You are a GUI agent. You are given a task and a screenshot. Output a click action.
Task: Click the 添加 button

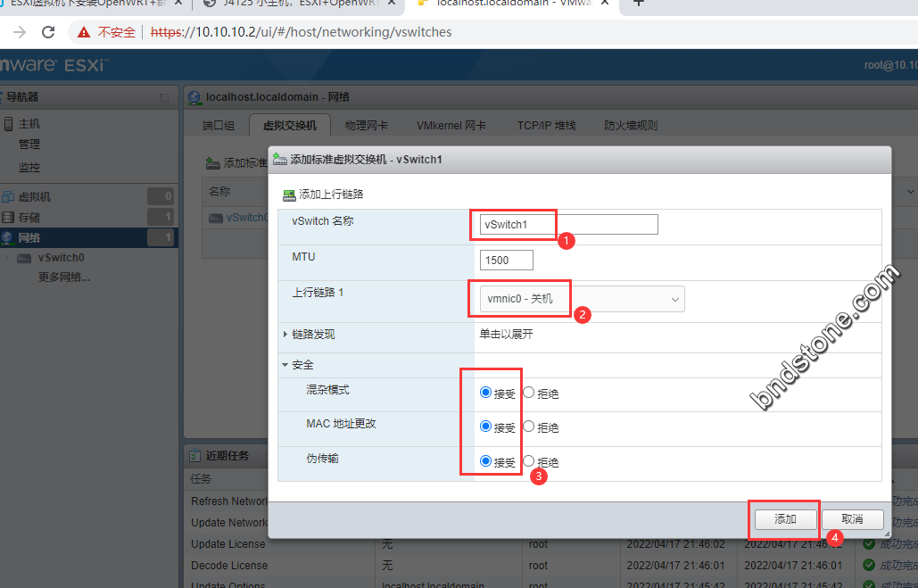coord(785,519)
